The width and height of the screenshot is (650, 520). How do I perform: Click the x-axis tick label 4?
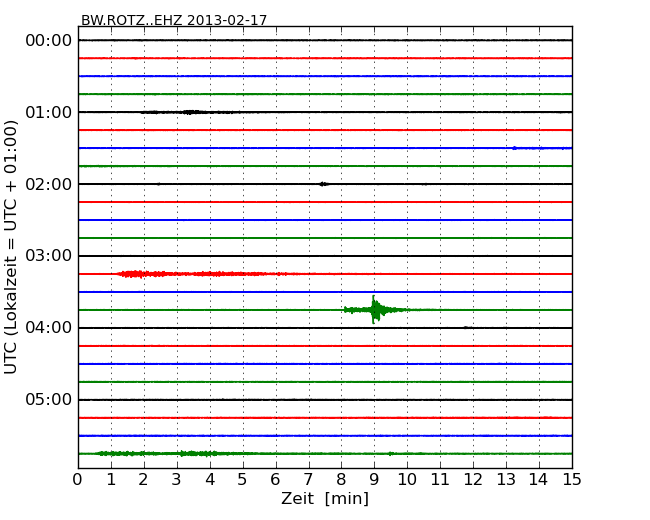[x=210, y=480]
